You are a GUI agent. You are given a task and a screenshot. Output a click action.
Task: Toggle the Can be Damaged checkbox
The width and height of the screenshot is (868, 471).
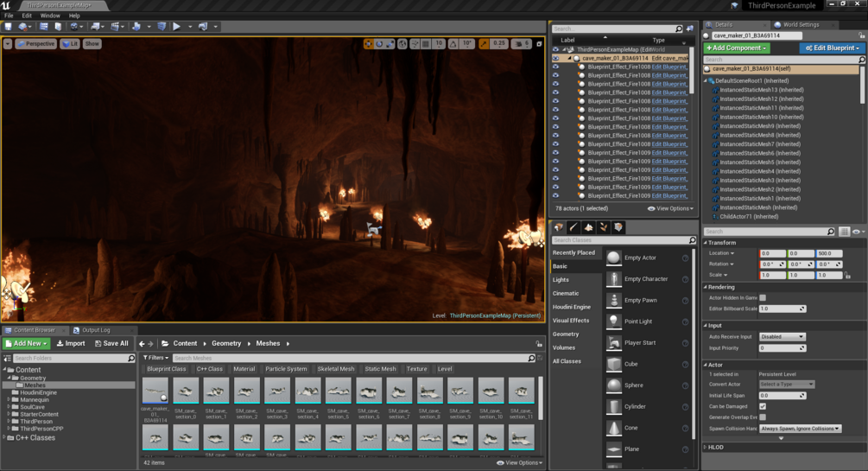coord(762,406)
